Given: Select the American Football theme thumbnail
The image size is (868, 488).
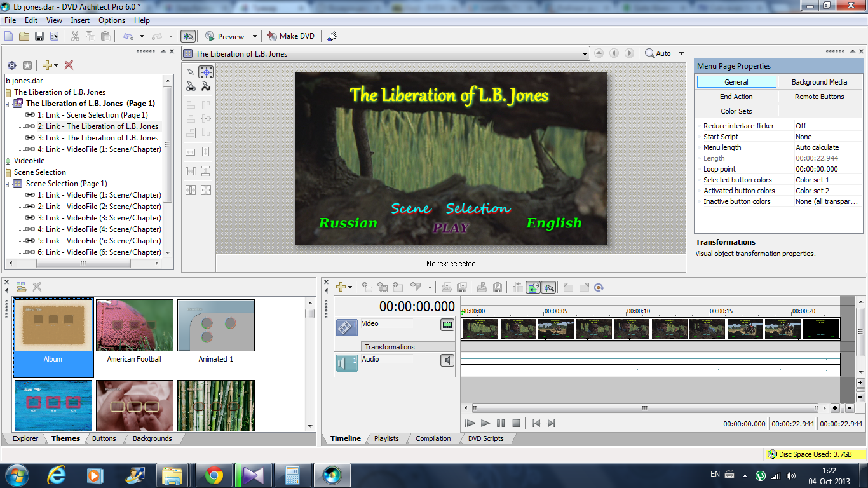Looking at the screenshot, I should pyautogui.click(x=134, y=326).
